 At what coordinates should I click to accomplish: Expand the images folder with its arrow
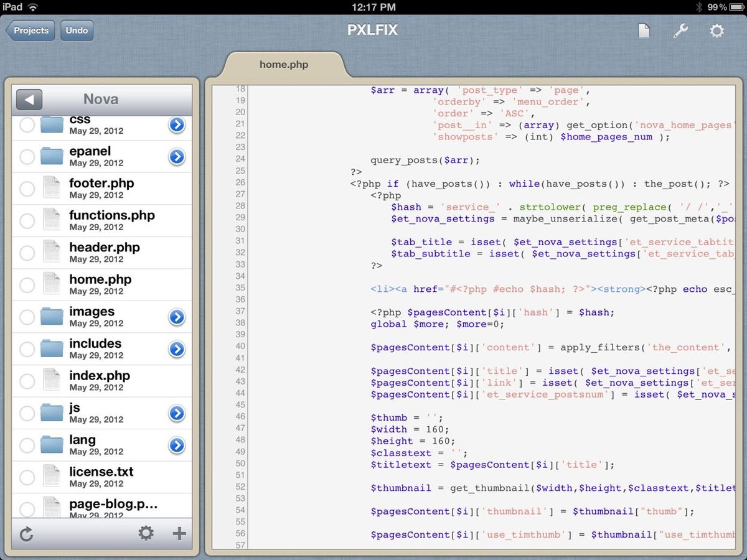click(177, 317)
